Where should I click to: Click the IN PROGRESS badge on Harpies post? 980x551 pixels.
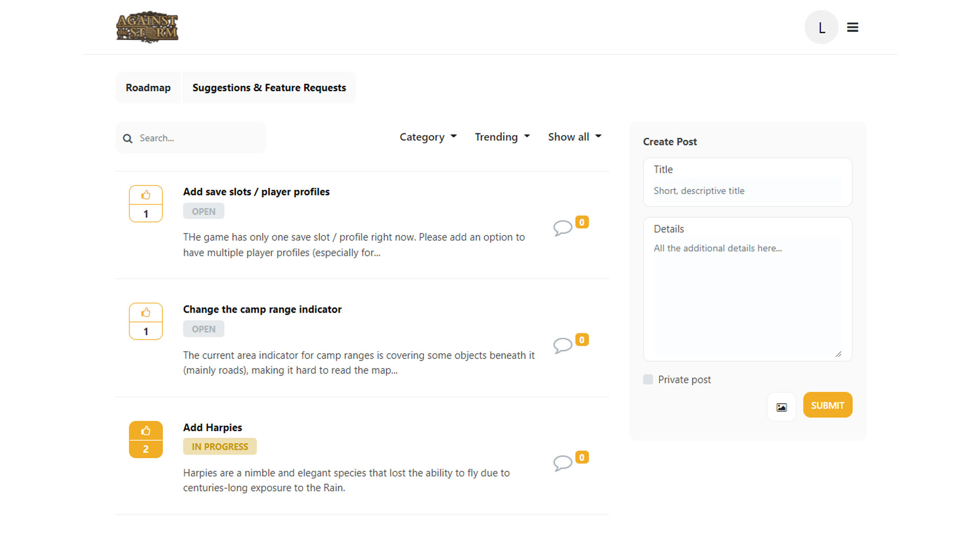pos(220,446)
